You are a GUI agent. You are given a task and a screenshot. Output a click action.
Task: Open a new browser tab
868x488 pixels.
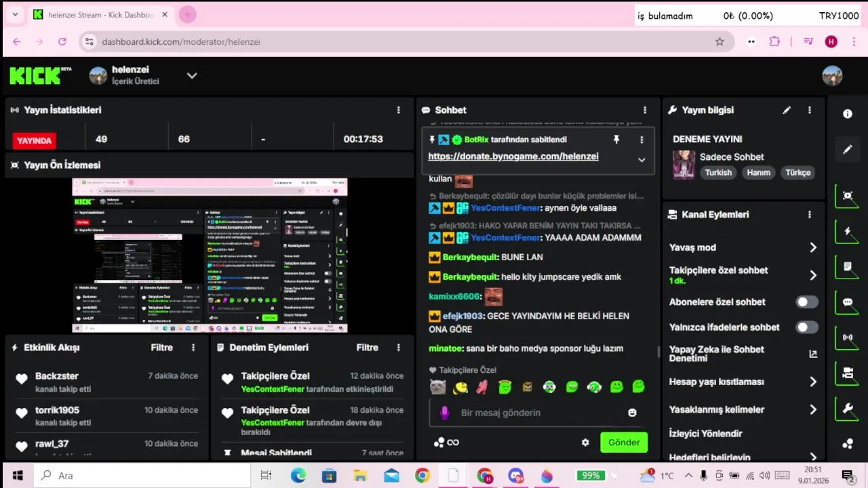coord(188,14)
